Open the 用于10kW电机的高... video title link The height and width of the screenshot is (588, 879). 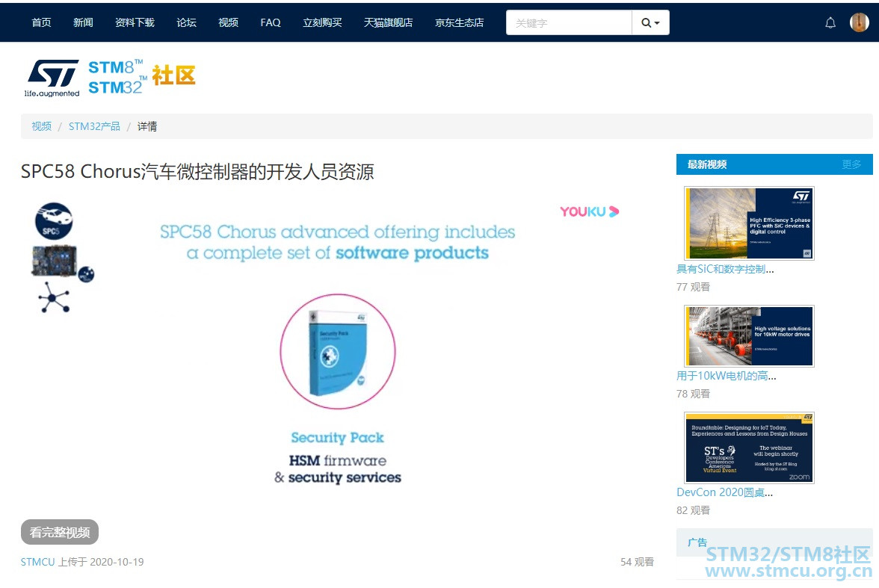[x=726, y=376]
